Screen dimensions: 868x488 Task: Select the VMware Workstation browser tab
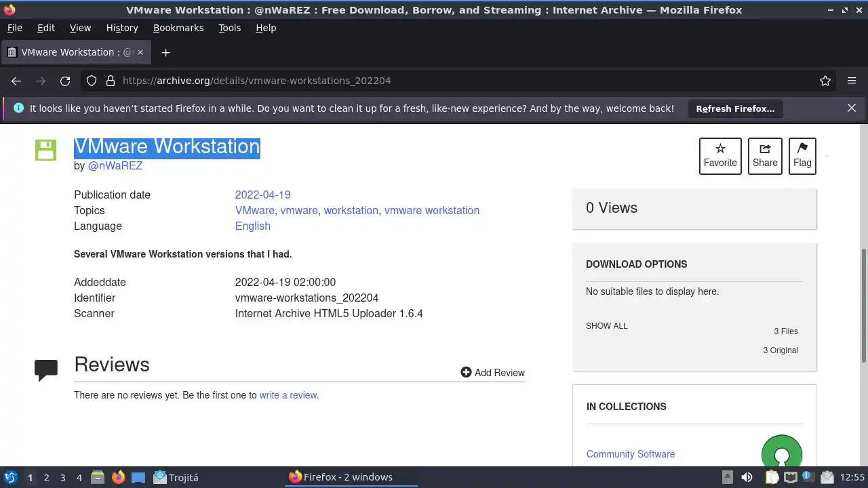coord(75,52)
